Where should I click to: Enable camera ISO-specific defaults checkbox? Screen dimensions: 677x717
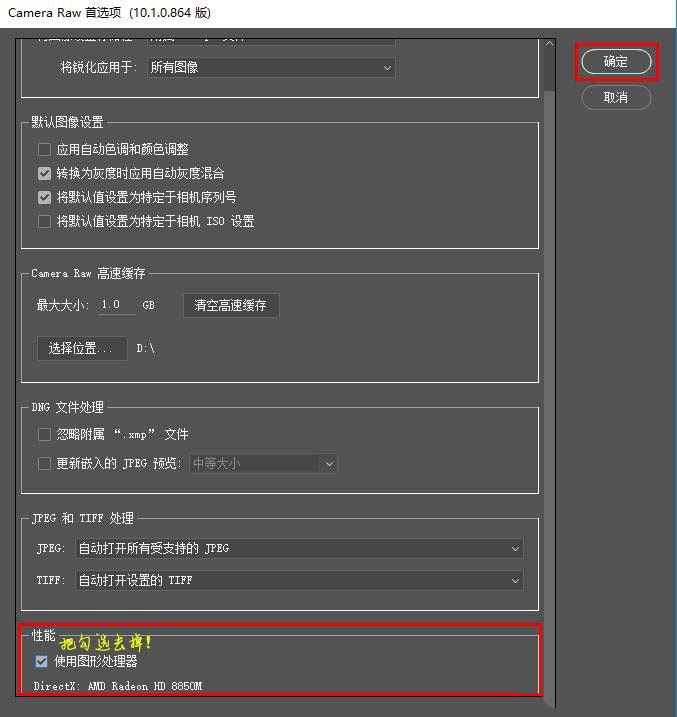(44, 221)
